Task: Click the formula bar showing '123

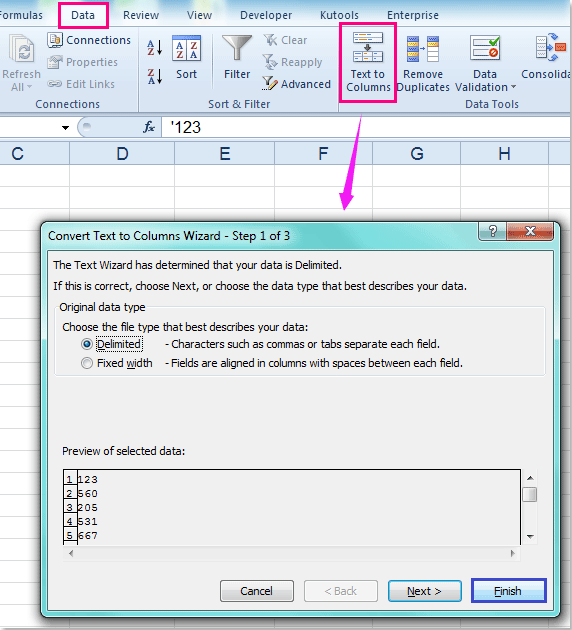Action: coord(366,127)
